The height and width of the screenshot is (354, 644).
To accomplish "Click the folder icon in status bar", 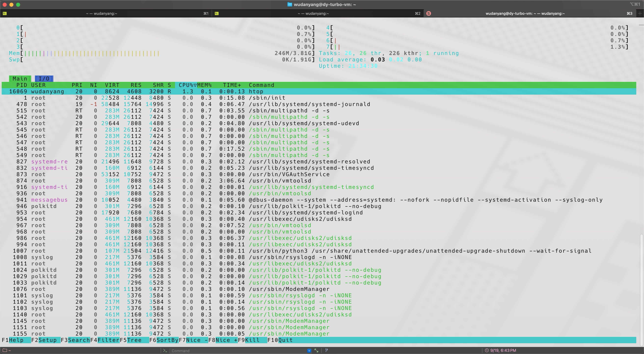I will tap(5, 350).
